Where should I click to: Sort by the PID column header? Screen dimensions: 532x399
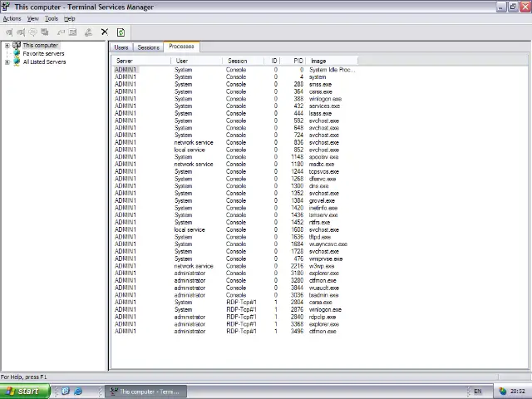293,61
